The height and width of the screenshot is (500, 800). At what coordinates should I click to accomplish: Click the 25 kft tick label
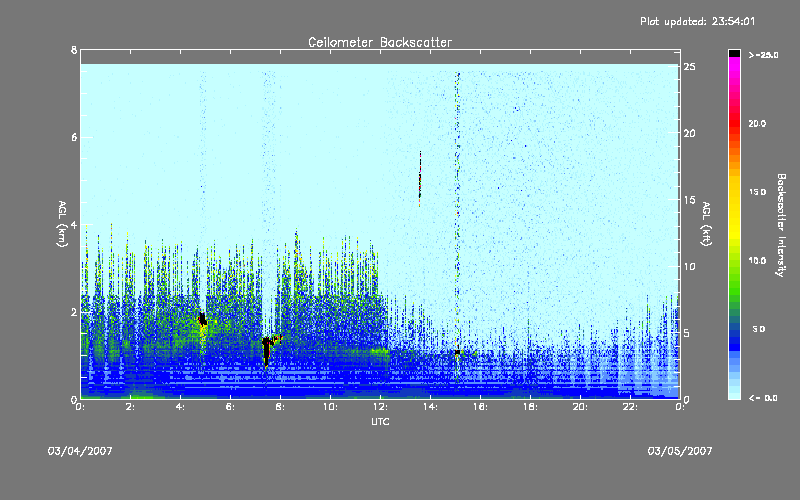689,67
